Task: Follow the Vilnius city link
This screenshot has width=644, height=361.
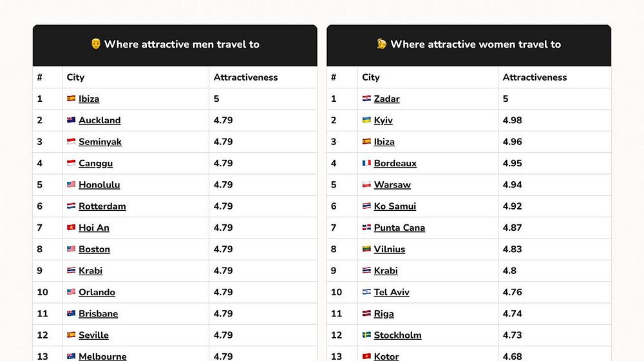Action: (x=390, y=249)
